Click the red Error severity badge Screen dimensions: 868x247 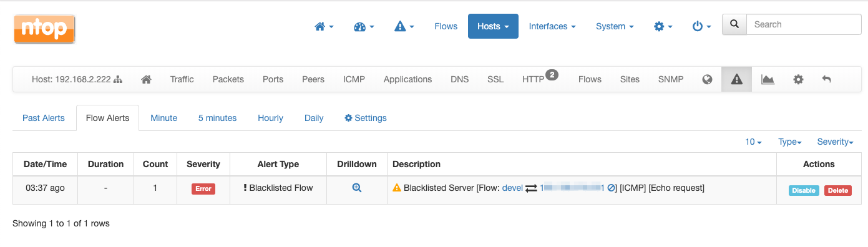point(203,189)
